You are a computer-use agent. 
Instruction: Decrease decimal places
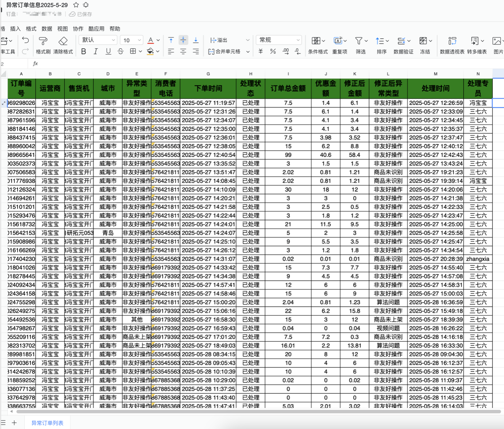pyautogui.click(x=298, y=51)
